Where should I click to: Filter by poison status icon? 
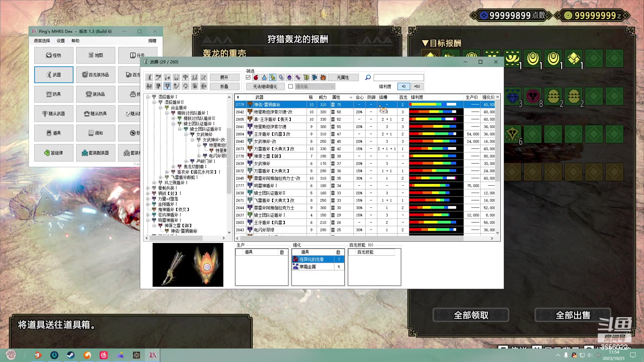[298, 77]
